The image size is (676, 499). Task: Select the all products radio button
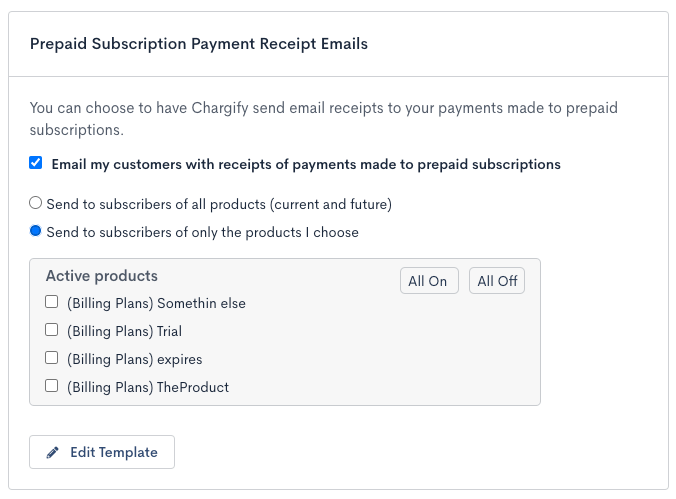pos(36,203)
